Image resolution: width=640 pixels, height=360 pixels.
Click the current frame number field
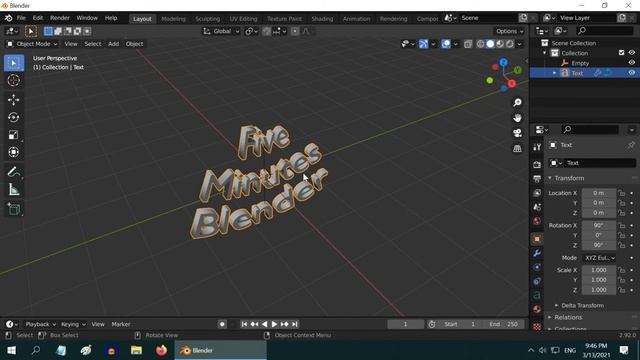pos(405,324)
